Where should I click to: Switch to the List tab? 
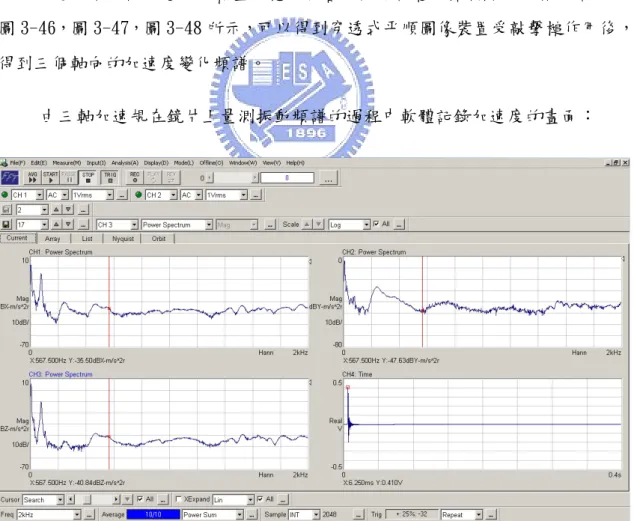pyautogui.click(x=87, y=238)
